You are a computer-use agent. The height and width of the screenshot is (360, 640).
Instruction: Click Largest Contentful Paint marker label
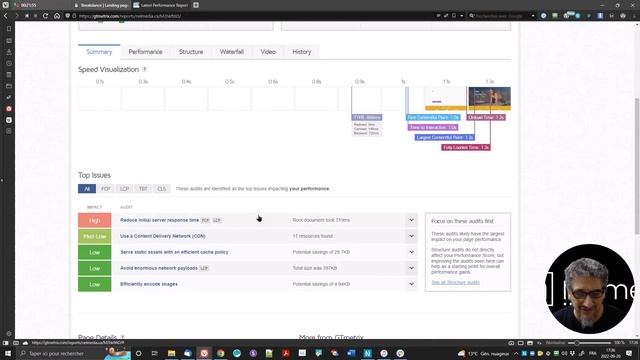pos(445,138)
